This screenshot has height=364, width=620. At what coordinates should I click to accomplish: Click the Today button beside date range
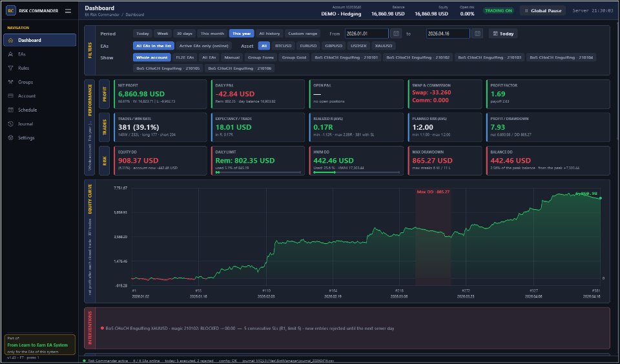click(503, 34)
